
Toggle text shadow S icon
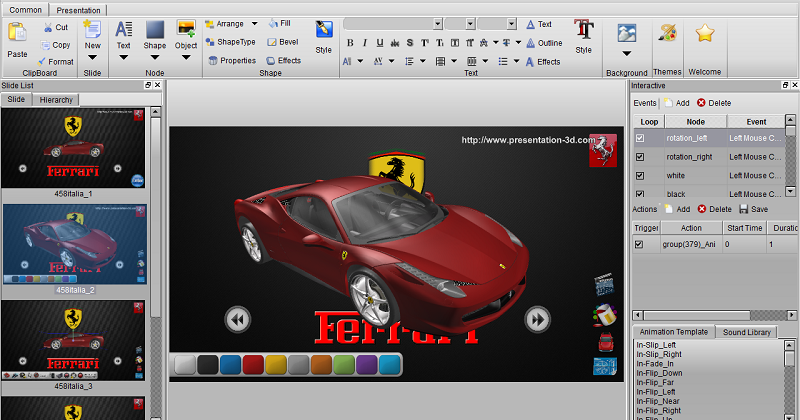click(410, 43)
